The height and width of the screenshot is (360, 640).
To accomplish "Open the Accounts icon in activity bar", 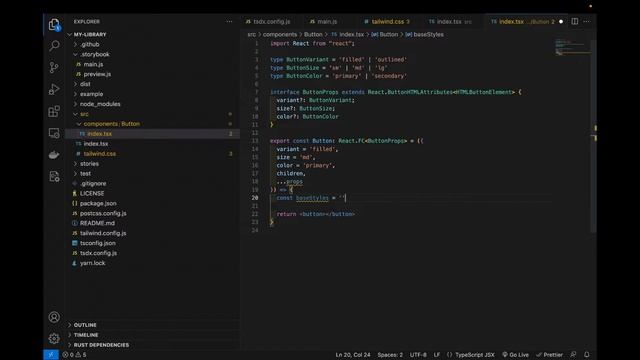I will coord(54,317).
